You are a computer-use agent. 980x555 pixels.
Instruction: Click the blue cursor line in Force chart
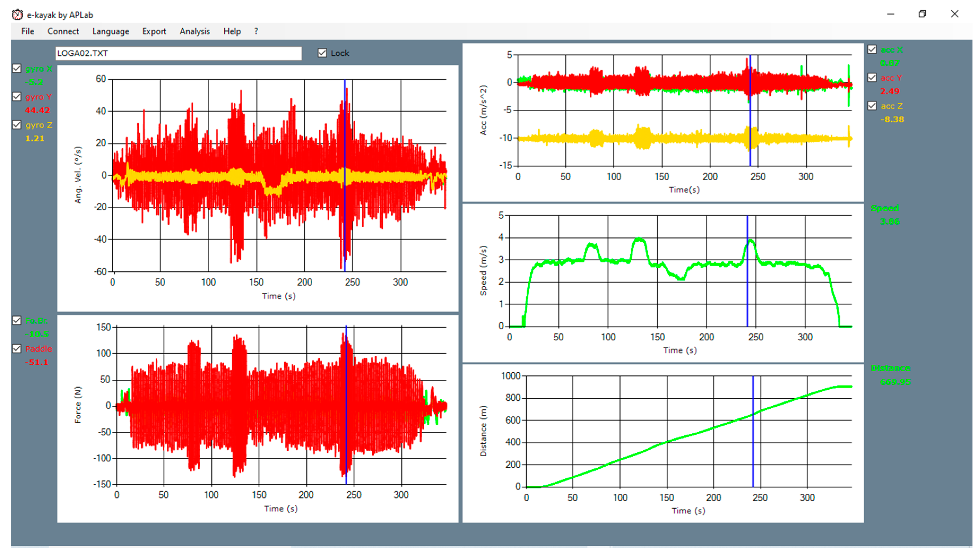pyautogui.click(x=346, y=405)
